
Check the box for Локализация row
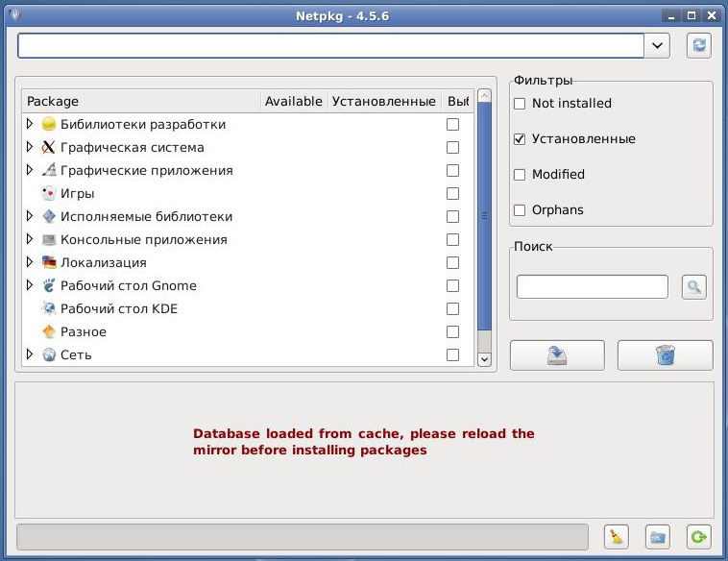click(452, 262)
